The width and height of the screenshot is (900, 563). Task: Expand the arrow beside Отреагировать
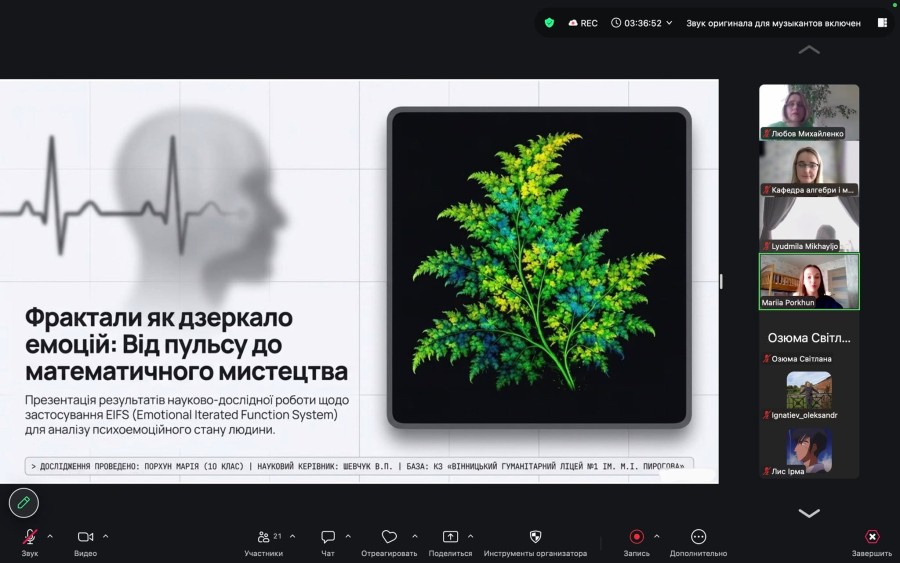coord(414,537)
